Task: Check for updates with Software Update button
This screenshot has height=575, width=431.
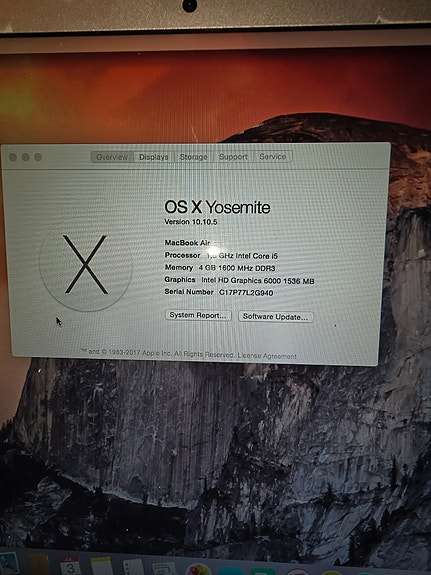Action: click(276, 317)
